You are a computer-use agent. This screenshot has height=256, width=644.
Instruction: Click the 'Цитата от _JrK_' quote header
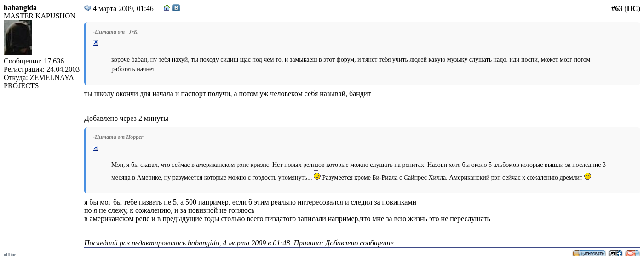pyautogui.click(x=116, y=32)
